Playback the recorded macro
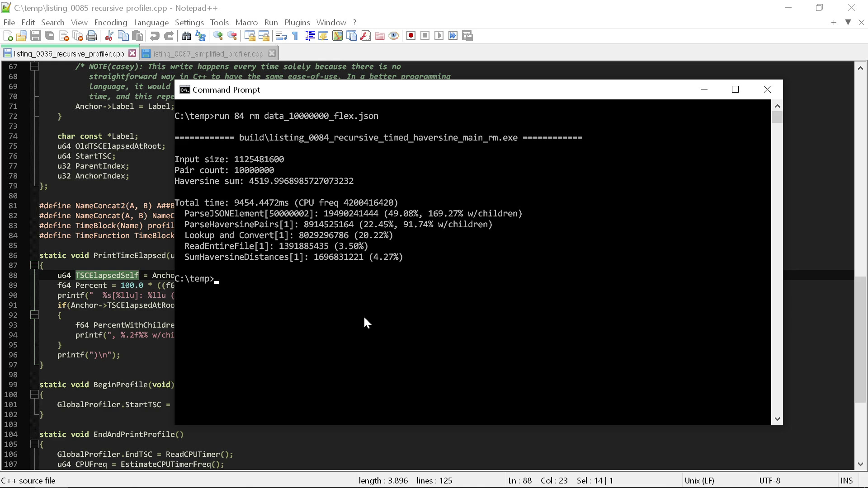This screenshot has width=868, height=488. tap(439, 35)
